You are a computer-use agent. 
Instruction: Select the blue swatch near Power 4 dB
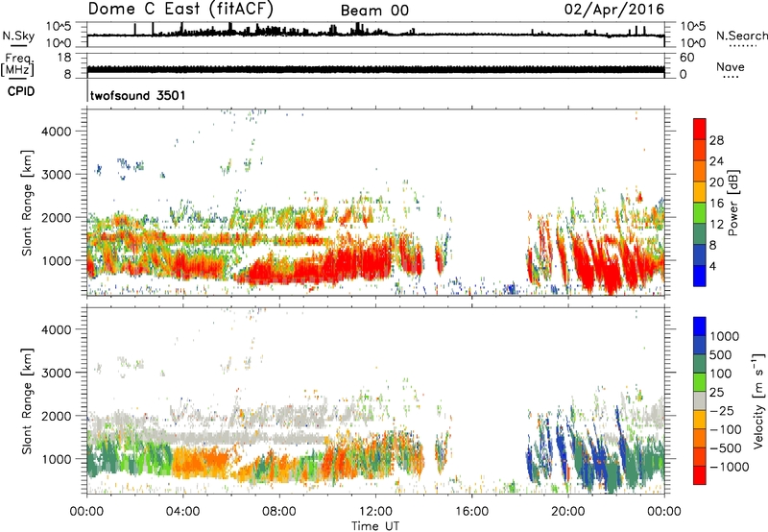click(700, 276)
